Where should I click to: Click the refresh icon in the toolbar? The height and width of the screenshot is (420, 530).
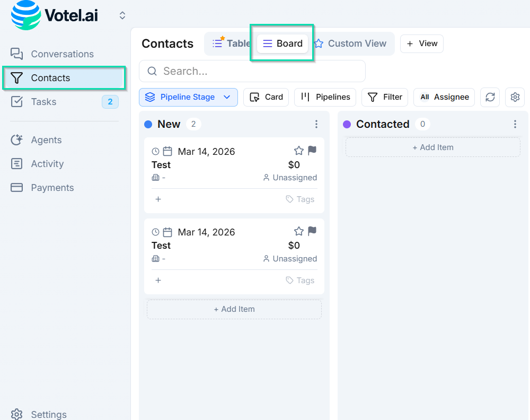click(490, 97)
